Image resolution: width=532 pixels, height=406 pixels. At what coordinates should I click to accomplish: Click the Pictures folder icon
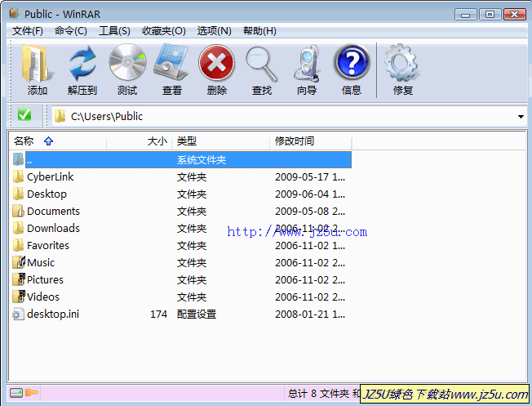tap(19, 279)
